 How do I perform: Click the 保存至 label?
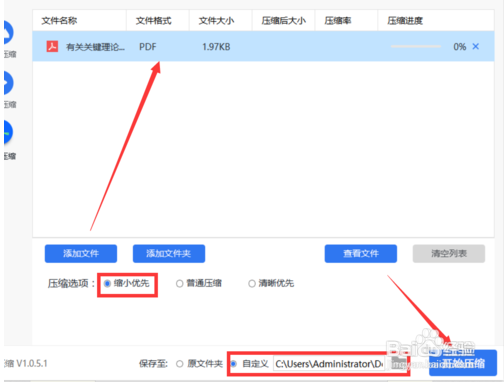tap(153, 364)
